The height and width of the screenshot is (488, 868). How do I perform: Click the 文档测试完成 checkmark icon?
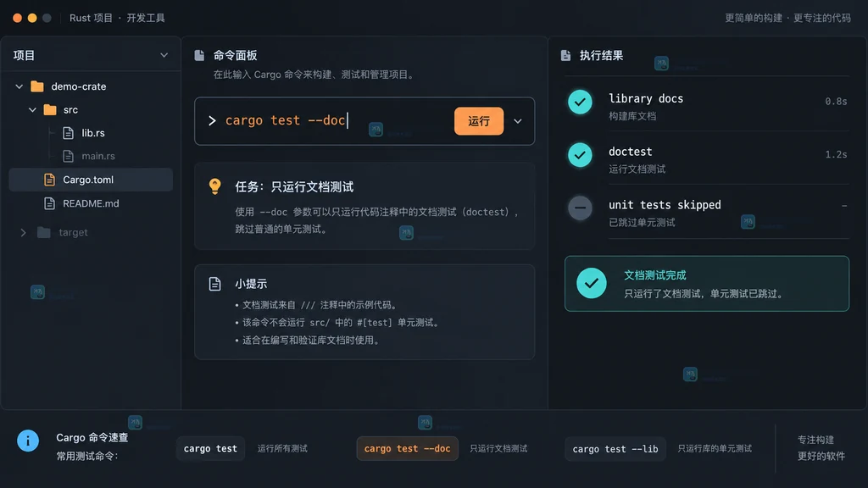coord(592,283)
